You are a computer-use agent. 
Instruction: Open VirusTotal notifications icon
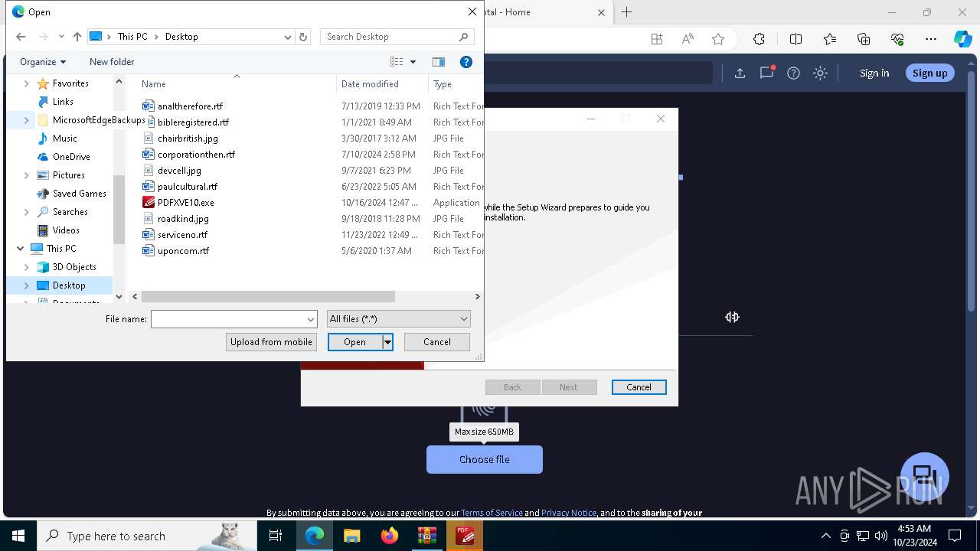[x=766, y=73]
